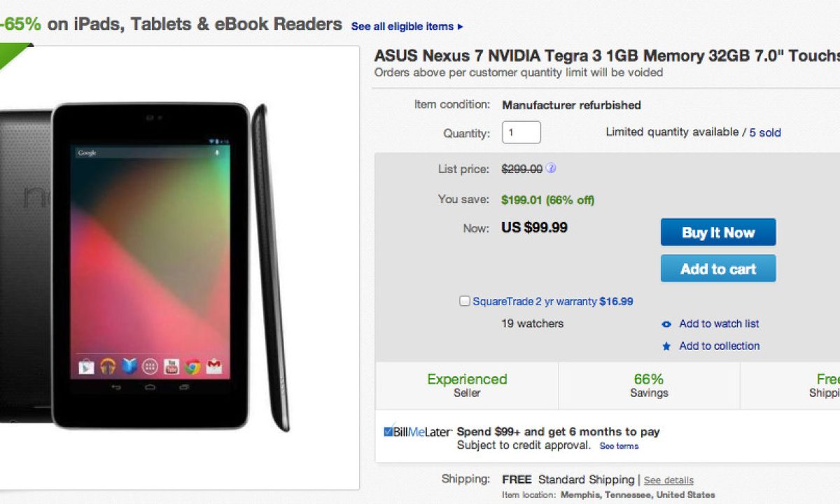Click the YouTube icon on the tablet screen
The height and width of the screenshot is (504, 840).
(171, 366)
